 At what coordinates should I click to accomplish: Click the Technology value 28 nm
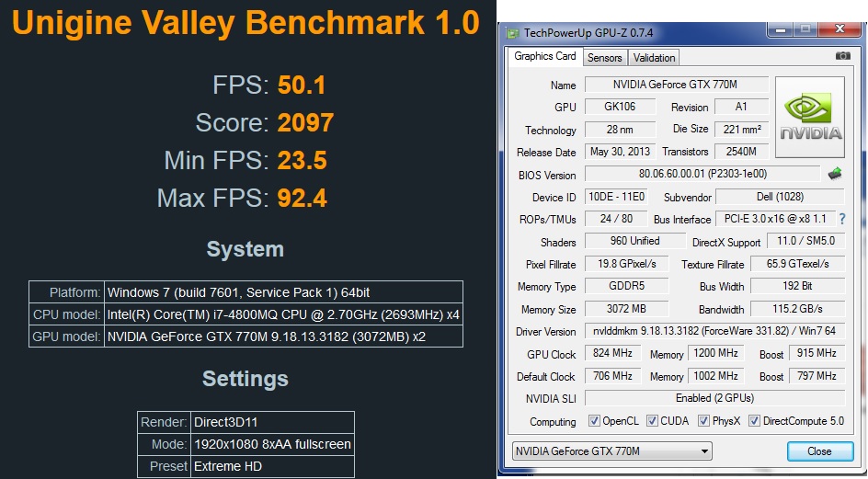620,129
